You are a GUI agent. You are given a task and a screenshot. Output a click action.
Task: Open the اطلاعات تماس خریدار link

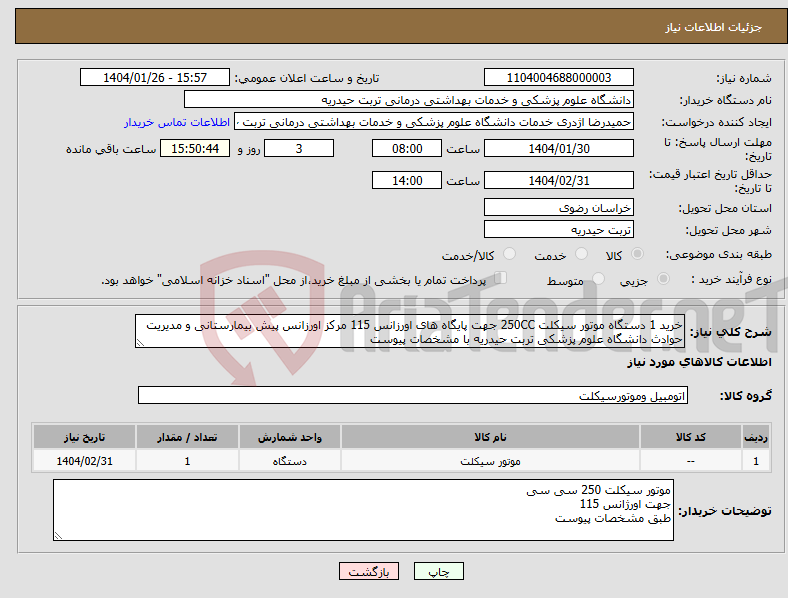tap(177, 122)
